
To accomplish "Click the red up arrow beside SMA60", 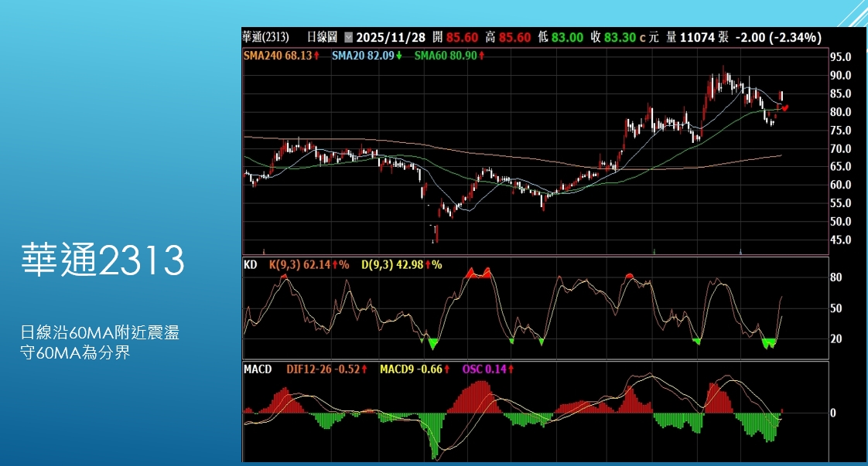I will (x=483, y=56).
